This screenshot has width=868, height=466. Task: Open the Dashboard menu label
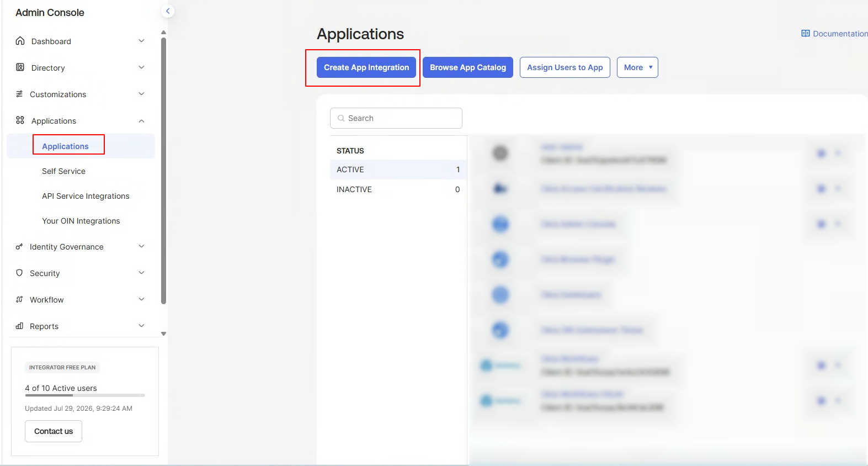51,41
